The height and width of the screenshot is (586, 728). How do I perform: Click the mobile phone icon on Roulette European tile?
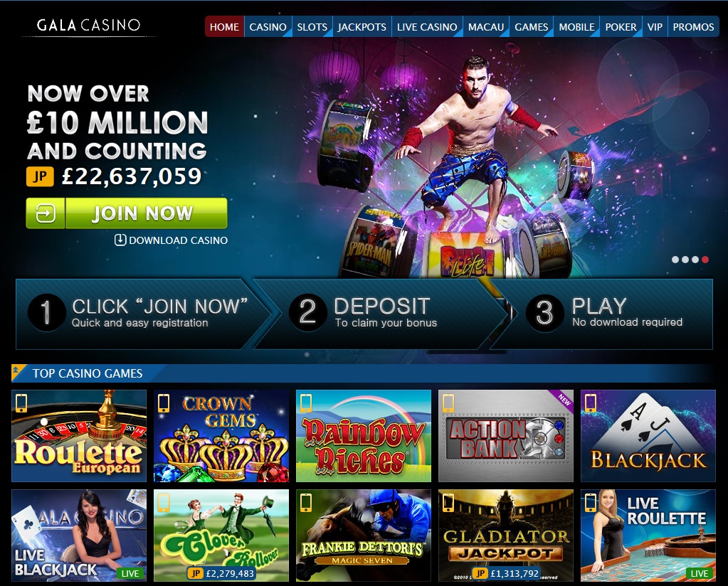[21, 403]
